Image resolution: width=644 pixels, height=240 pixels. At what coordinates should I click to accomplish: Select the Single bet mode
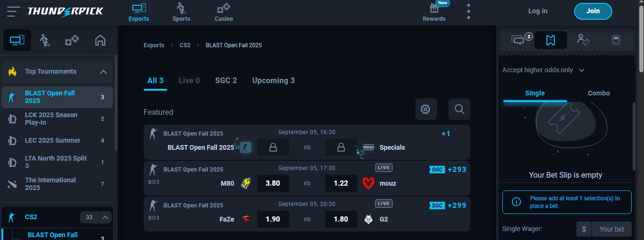535,93
